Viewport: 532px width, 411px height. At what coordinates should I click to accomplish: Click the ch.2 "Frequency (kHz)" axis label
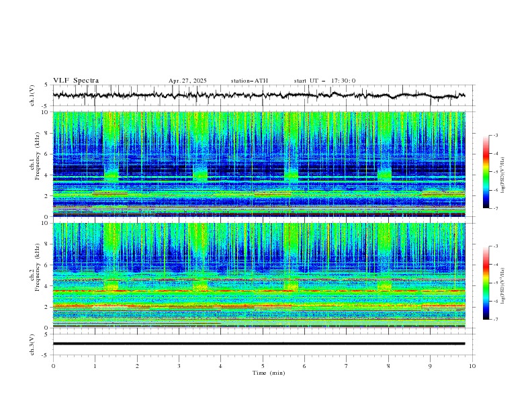point(37,267)
